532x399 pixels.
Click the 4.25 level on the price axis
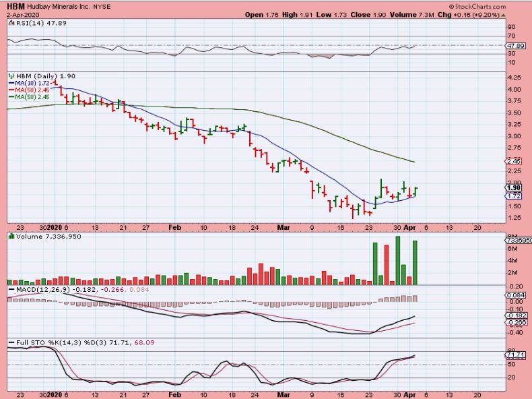514,78
